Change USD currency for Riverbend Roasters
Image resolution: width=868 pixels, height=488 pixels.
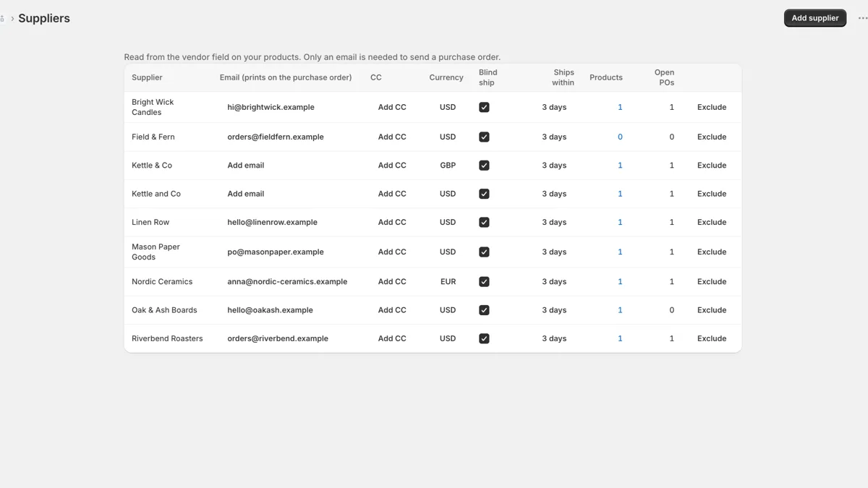click(x=448, y=338)
